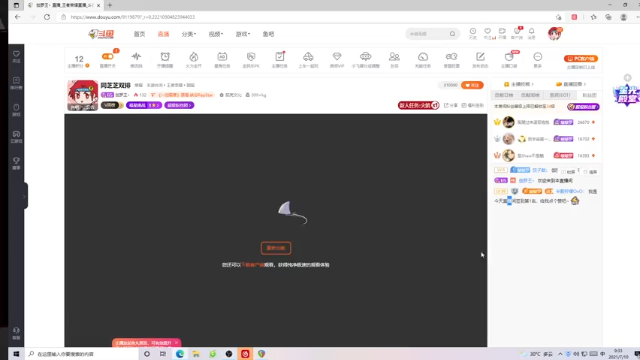Click the trophy icon in left sidebar
The height and width of the screenshot is (360, 640).
(16, 161)
